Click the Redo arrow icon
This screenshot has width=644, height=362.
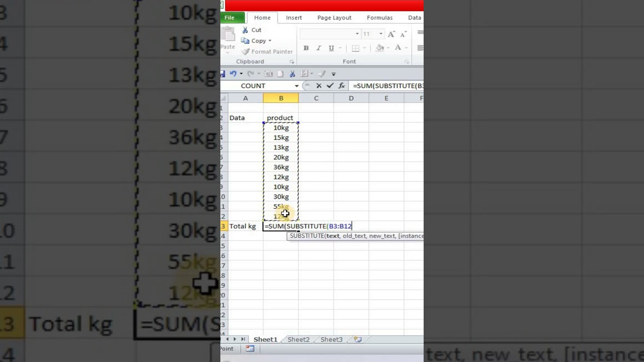(x=250, y=74)
